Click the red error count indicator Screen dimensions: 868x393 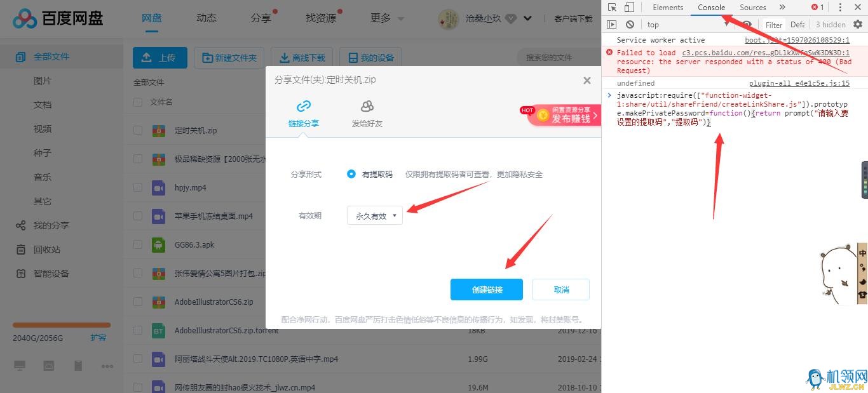coord(817,8)
